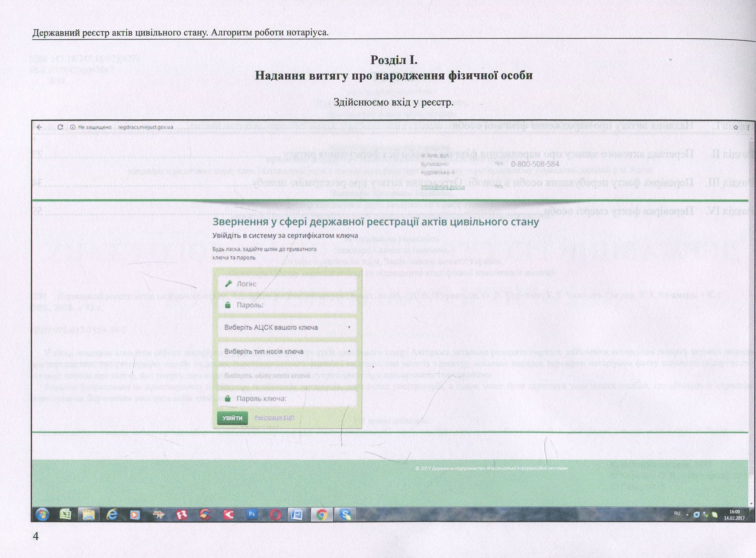Screen dimensions: 756x558
Task: Open Photoshop from the taskbar
Action: tap(252, 514)
